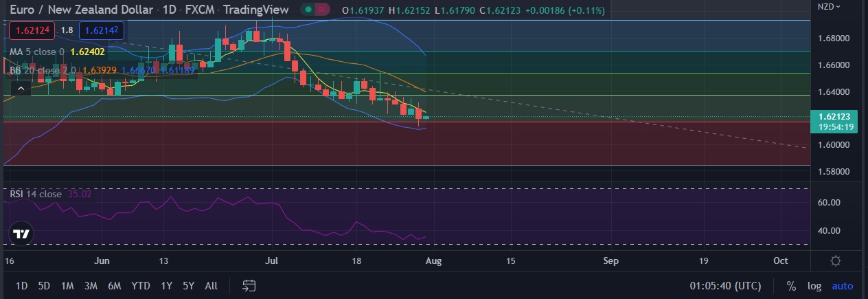Open chart settings gear icon
Screen dimensions: 868x299
tap(835, 261)
